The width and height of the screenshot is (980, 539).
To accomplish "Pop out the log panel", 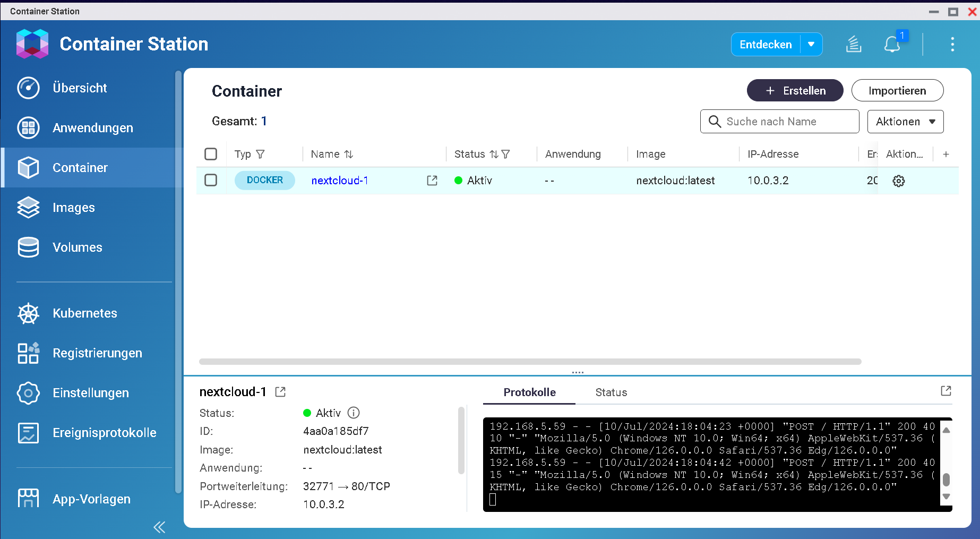I will [946, 391].
